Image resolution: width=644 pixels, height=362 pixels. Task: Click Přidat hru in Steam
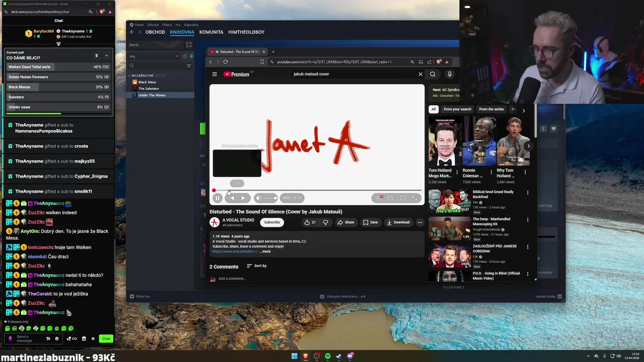140,297
